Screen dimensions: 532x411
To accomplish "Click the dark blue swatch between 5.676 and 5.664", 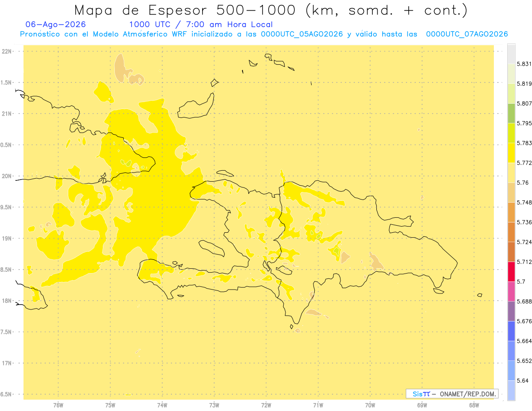I will (x=511, y=331).
